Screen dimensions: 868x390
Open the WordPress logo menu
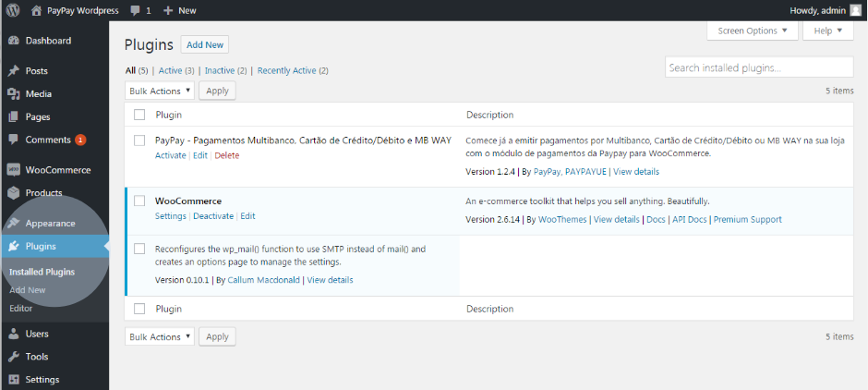[x=13, y=10]
